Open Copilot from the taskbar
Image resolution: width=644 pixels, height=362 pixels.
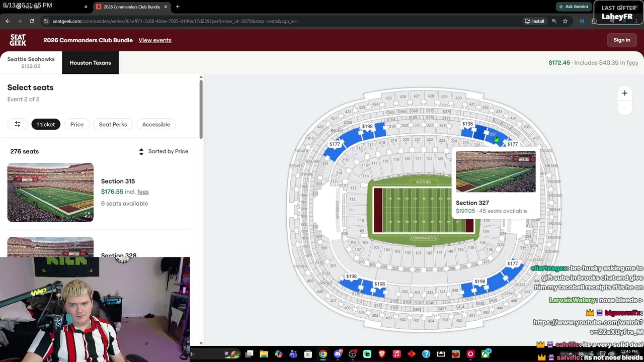tap(278, 354)
